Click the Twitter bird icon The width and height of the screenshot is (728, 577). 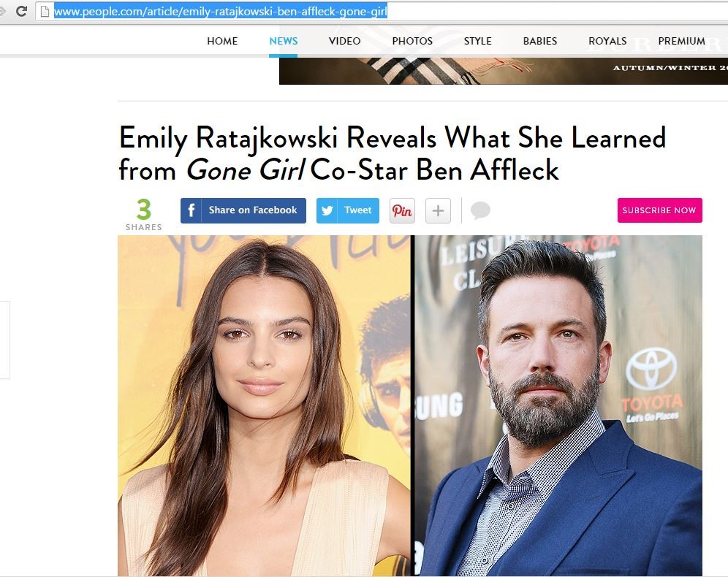click(327, 210)
